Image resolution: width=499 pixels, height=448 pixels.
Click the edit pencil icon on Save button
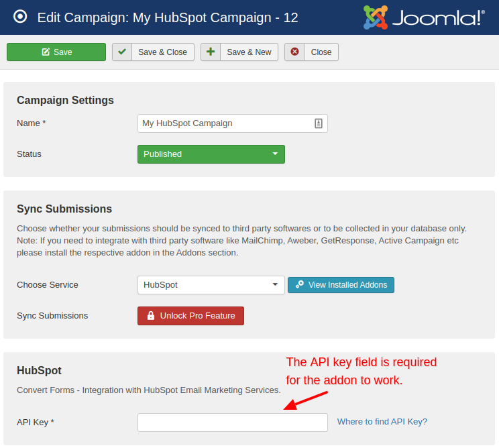click(x=46, y=52)
